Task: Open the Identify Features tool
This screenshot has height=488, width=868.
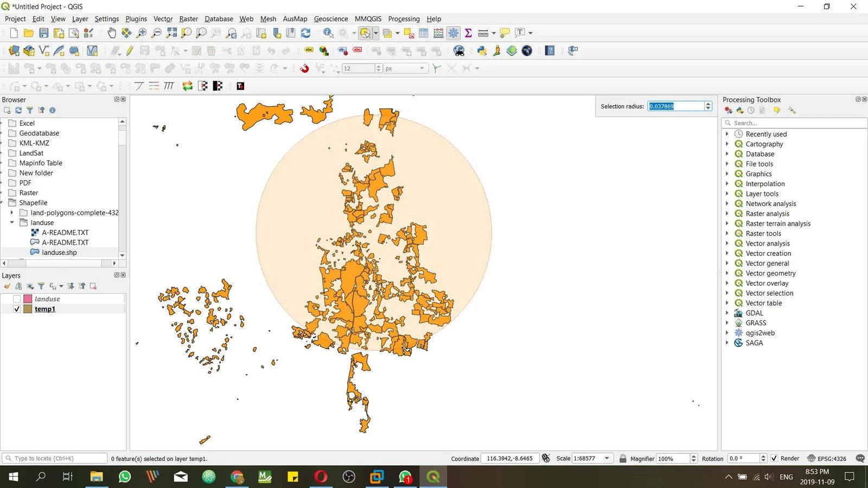Action: click(328, 33)
